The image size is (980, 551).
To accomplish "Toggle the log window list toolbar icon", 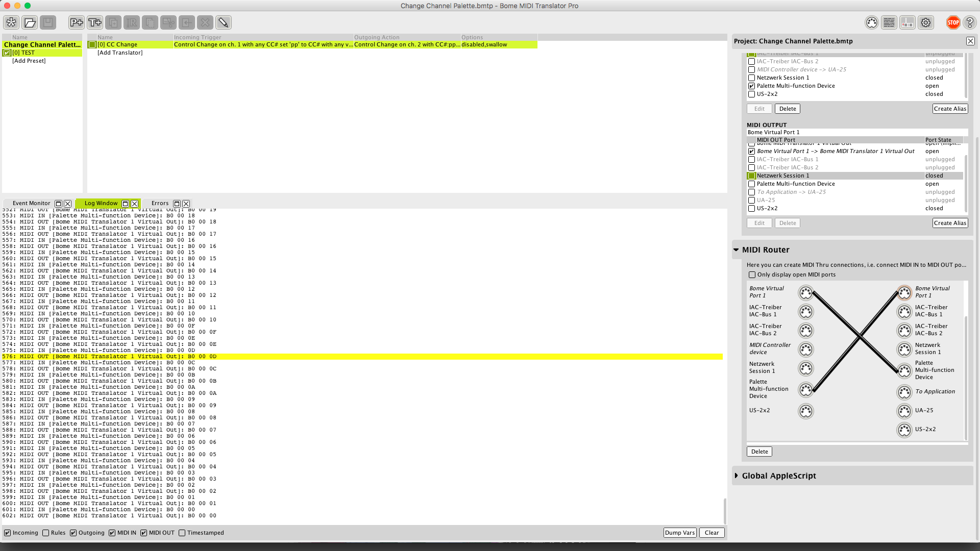I will 889,22.
